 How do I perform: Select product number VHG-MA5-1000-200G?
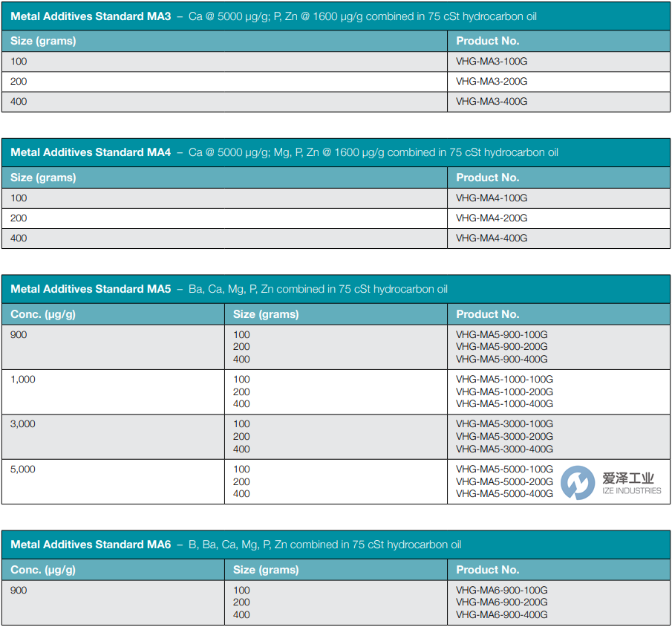(504, 392)
